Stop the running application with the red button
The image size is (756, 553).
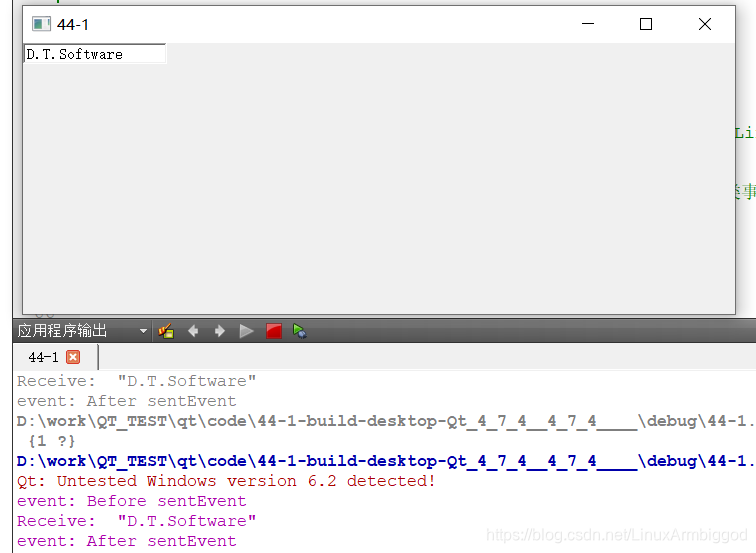pyautogui.click(x=274, y=331)
